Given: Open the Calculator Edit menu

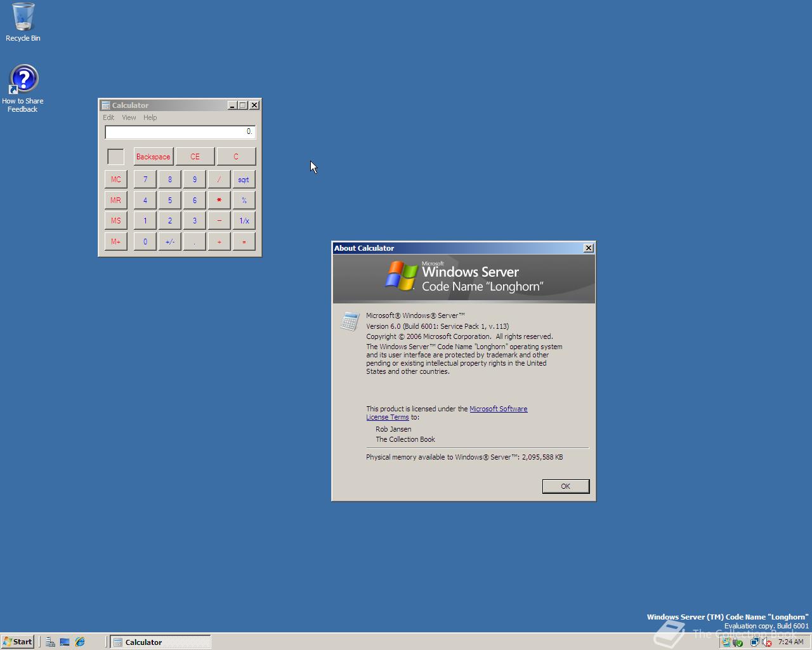Looking at the screenshot, I should [108, 117].
